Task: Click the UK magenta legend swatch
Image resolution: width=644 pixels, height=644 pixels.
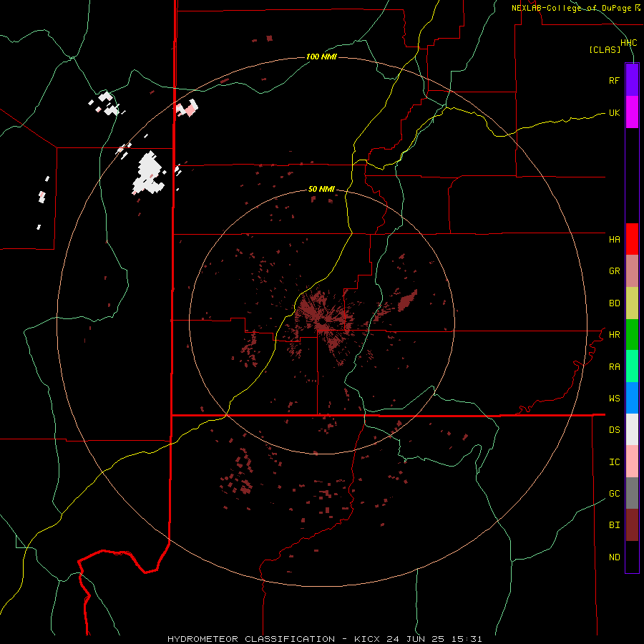Action: click(x=632, y=112)
